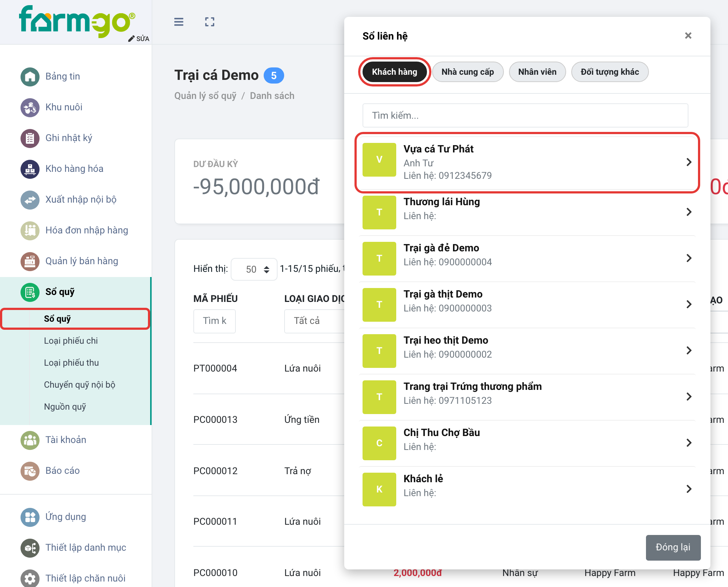Toggle fullscreen mode icon
This screenshot has width=728, height=587.
pos(210,22)
